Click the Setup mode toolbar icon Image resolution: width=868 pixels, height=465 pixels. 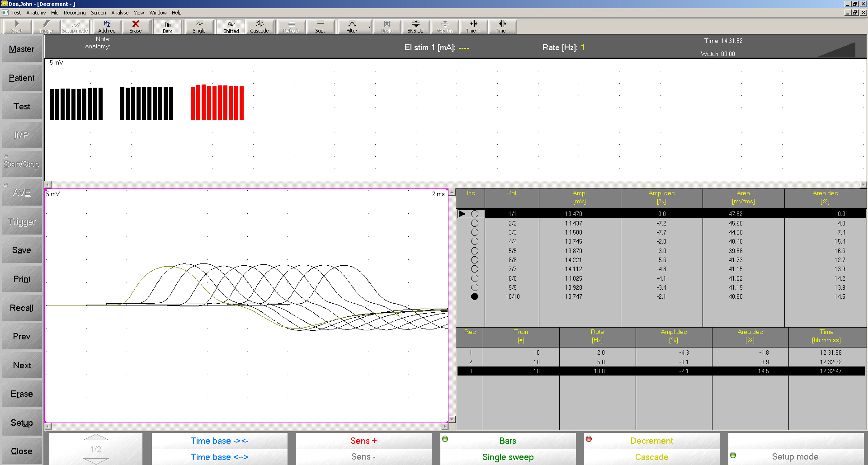[75, 27]
